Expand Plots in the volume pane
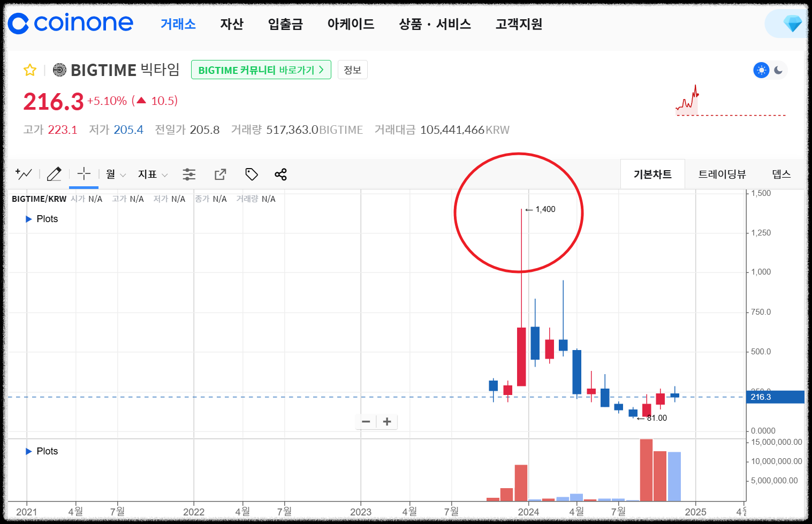 (42, 451)
